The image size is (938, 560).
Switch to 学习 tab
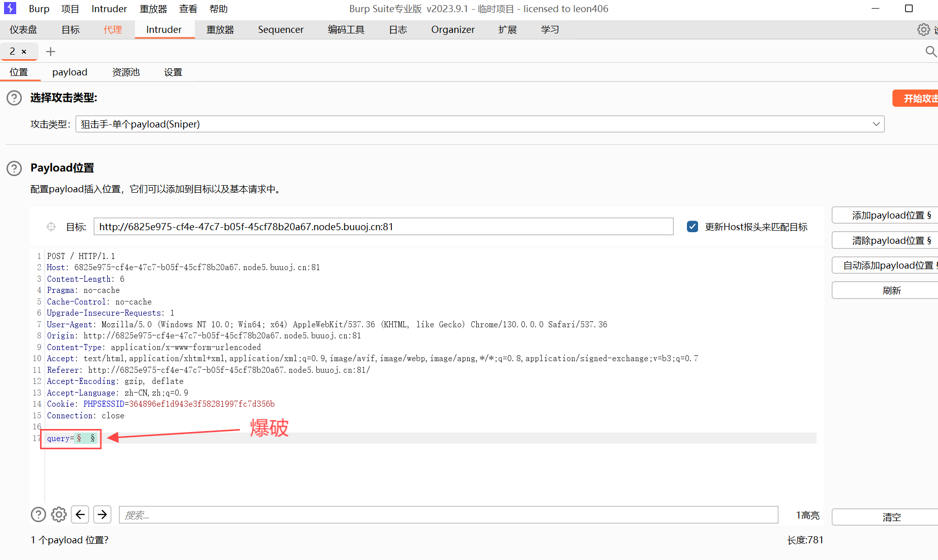(550, 29)
